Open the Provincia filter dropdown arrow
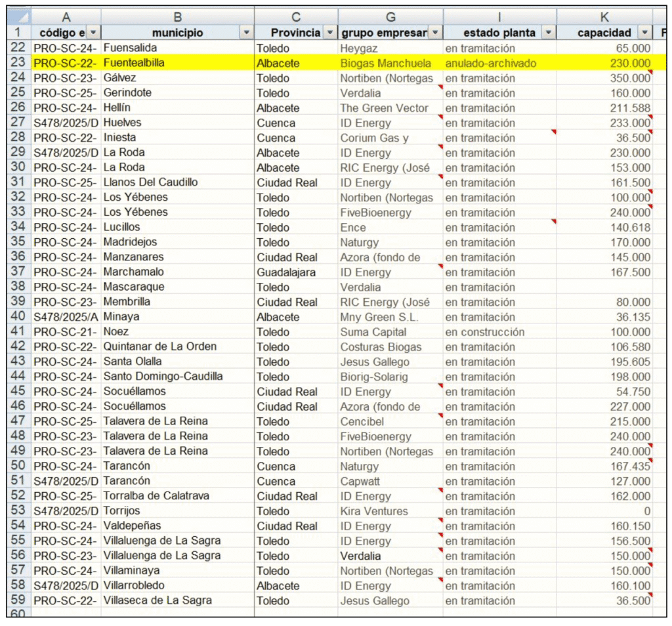 [x=329, y=33]
